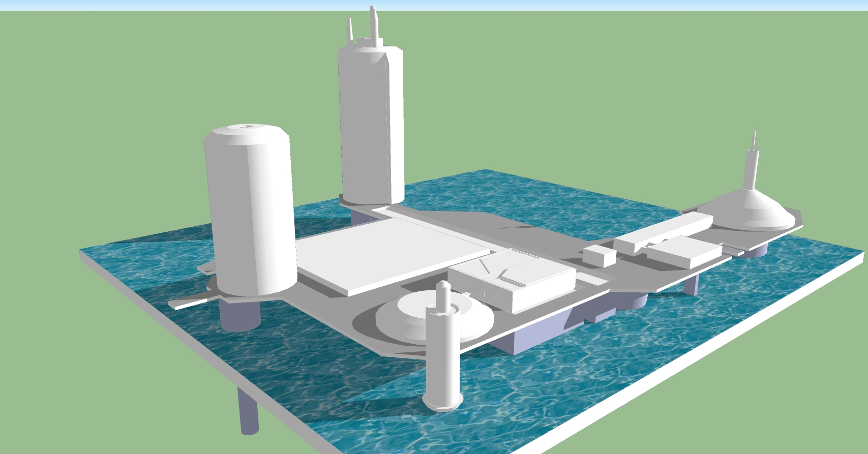Click the spire atop the right dome

(752, 163)
